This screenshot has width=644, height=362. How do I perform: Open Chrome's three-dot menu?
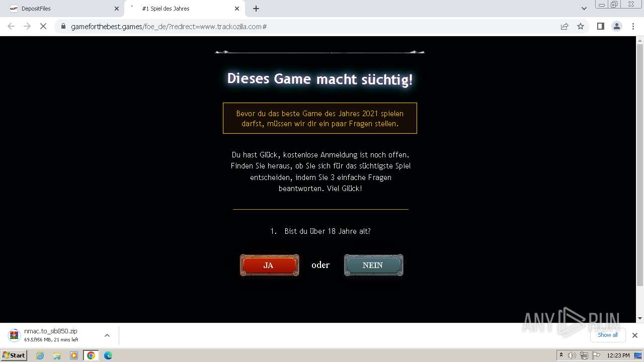[633, 26]
